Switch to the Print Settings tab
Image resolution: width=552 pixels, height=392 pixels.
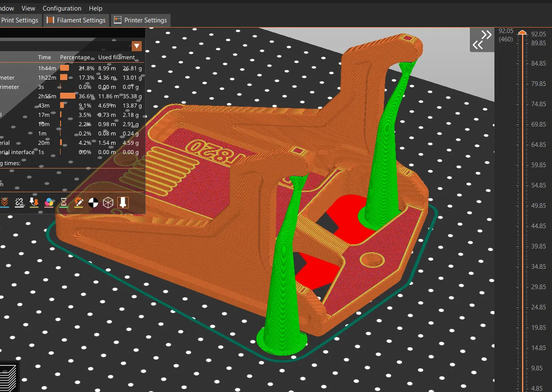[19, 20]
